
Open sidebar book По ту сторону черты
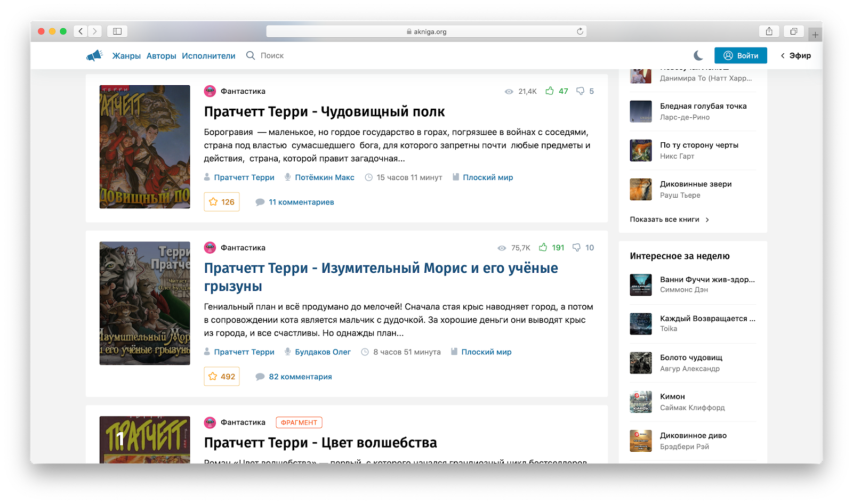pyautogui.click(x=699, y=145)
